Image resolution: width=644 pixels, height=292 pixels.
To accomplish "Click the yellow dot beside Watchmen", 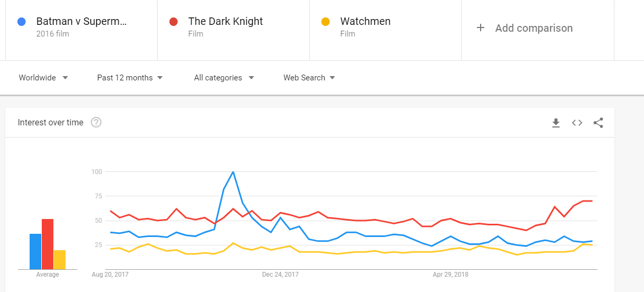I will pyautogui.click(x=326, y=22).
